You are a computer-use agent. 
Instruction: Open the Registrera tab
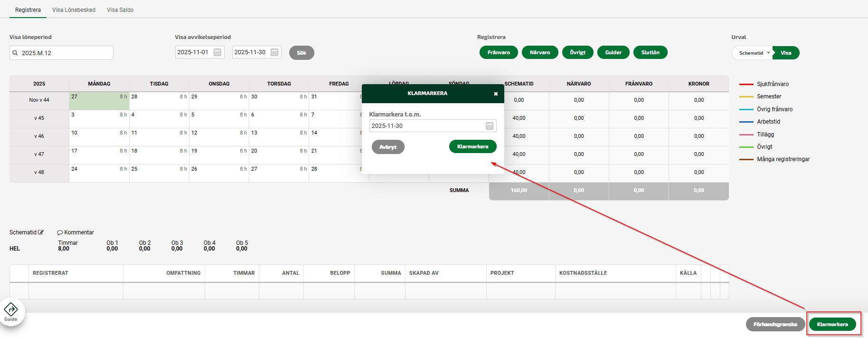pos(28,10)
